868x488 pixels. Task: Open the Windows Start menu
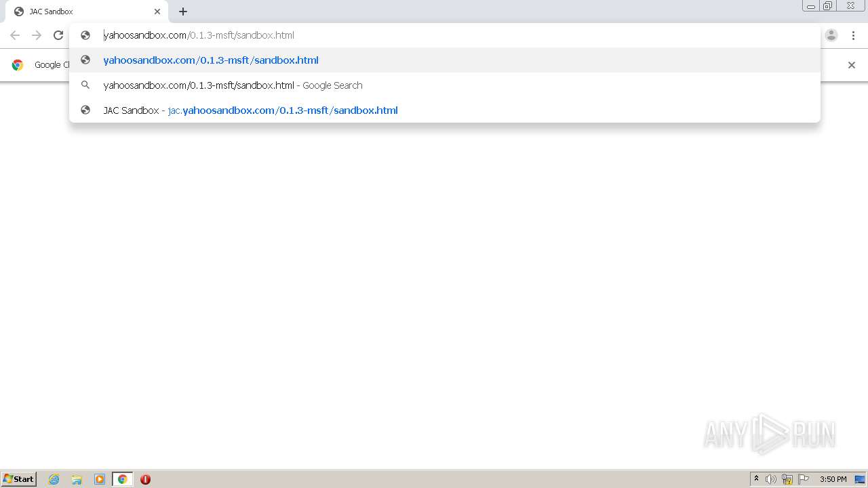(x=19, y=479)
